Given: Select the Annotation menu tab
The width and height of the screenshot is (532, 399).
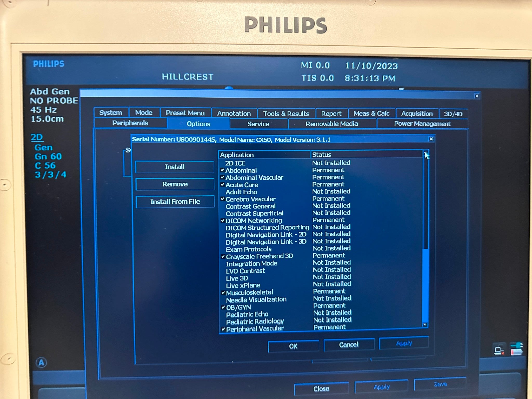Looking at the screenshot, I should pos(234,112).
